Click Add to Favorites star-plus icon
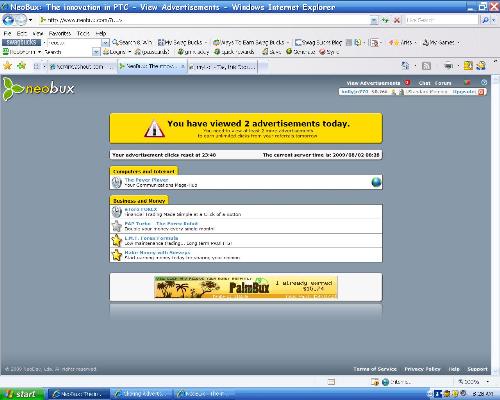 [x=22, y=66]
